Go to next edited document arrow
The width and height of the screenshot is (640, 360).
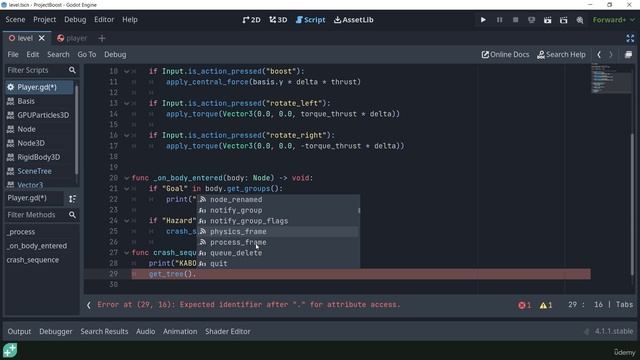click(x=611, y=54)
